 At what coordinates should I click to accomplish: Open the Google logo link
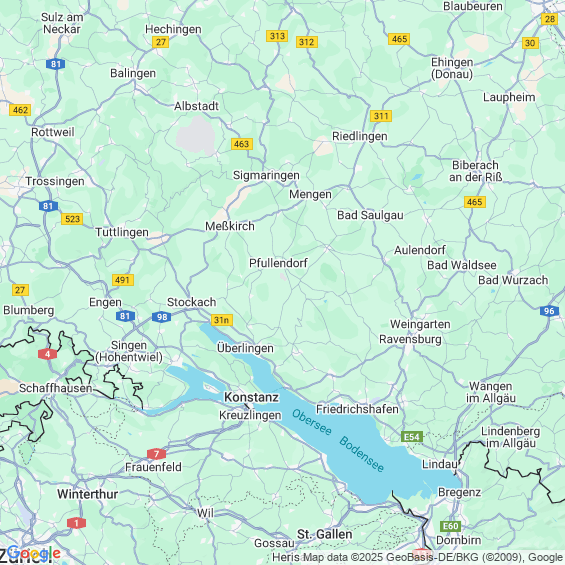(x=34, y=553)
